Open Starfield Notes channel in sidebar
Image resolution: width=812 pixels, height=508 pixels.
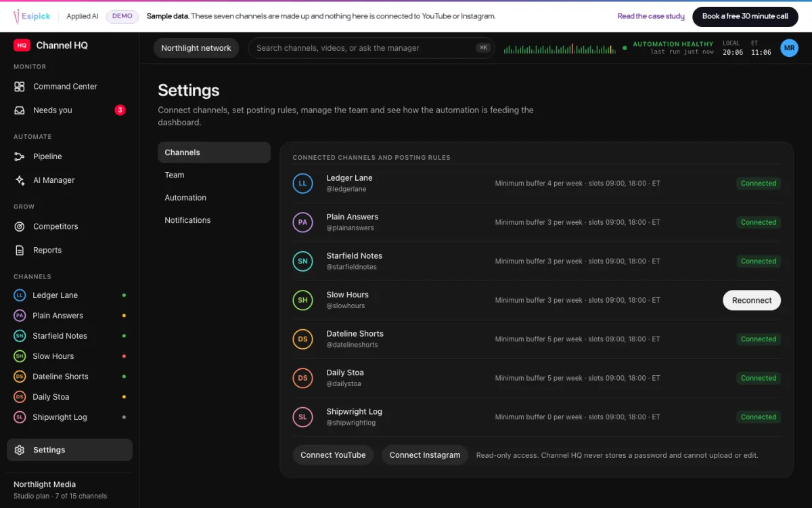tap(70, 336)
